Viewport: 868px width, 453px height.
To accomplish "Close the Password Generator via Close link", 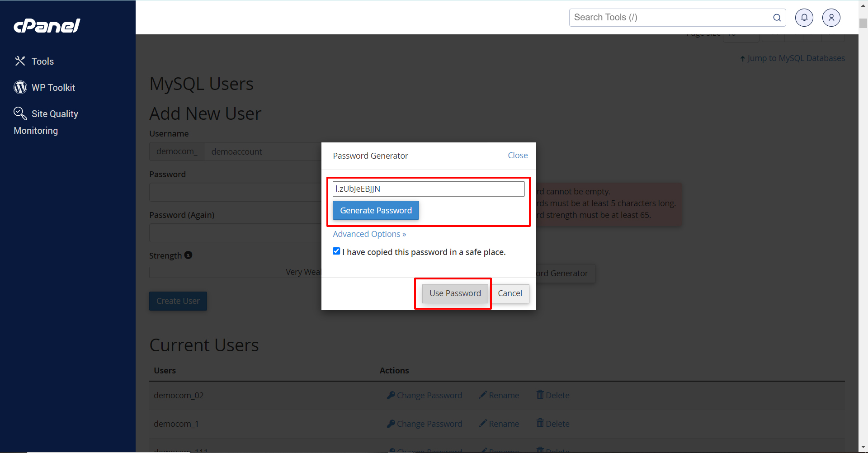I will click(x=518, y=156).
